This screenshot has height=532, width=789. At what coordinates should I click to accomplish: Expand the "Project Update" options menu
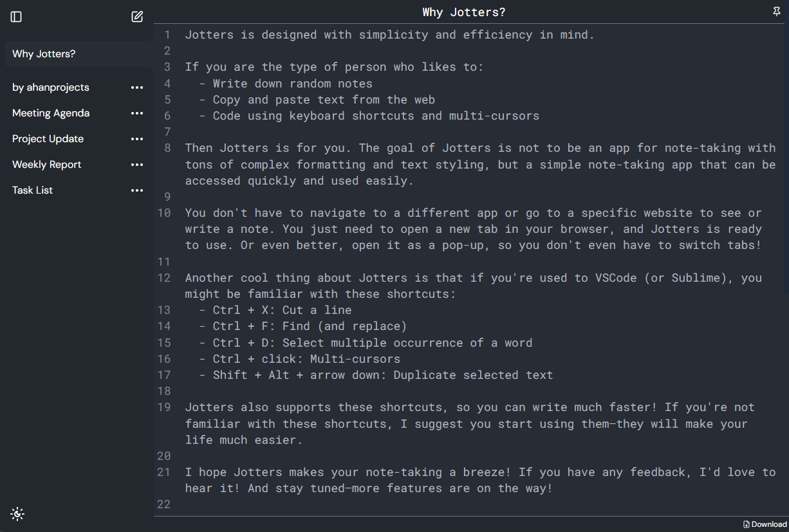pos(136,138)
